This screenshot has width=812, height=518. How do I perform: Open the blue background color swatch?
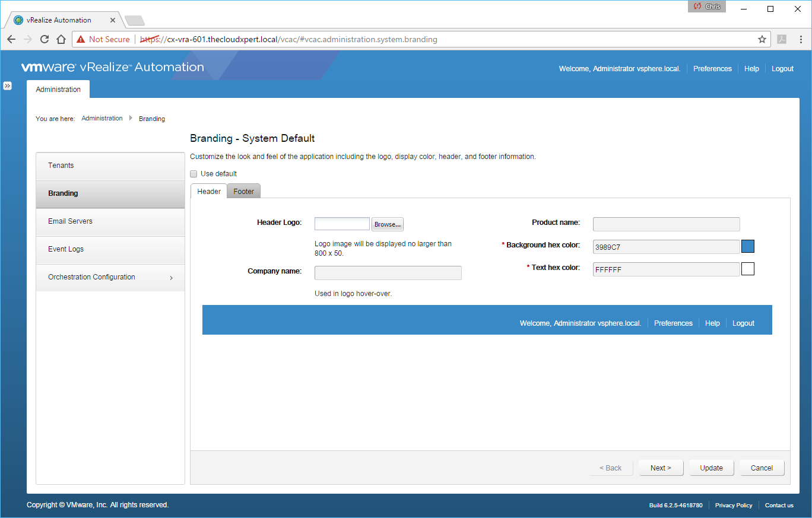point(748,246)
